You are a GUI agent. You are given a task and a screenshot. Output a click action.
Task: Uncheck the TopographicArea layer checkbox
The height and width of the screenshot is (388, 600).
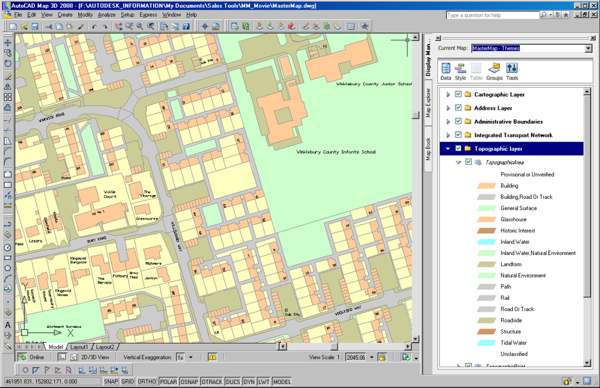coord(468,162)
